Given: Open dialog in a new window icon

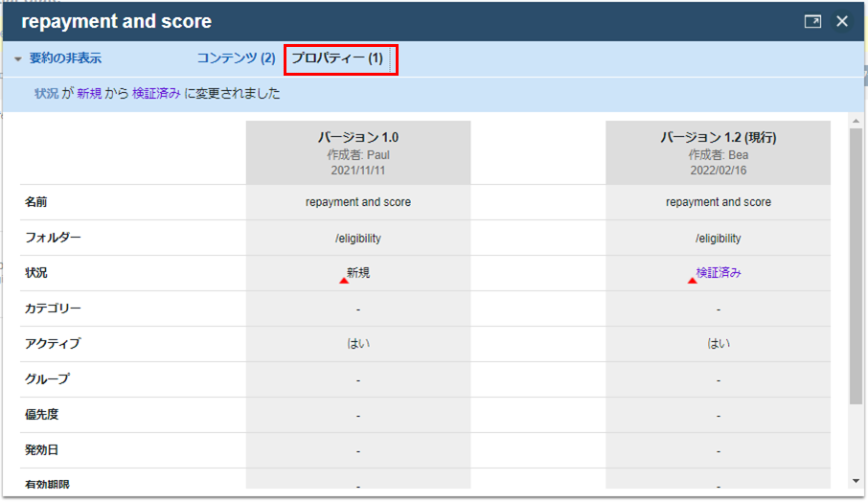Looking at the screenshot, I should pos(812,22).
